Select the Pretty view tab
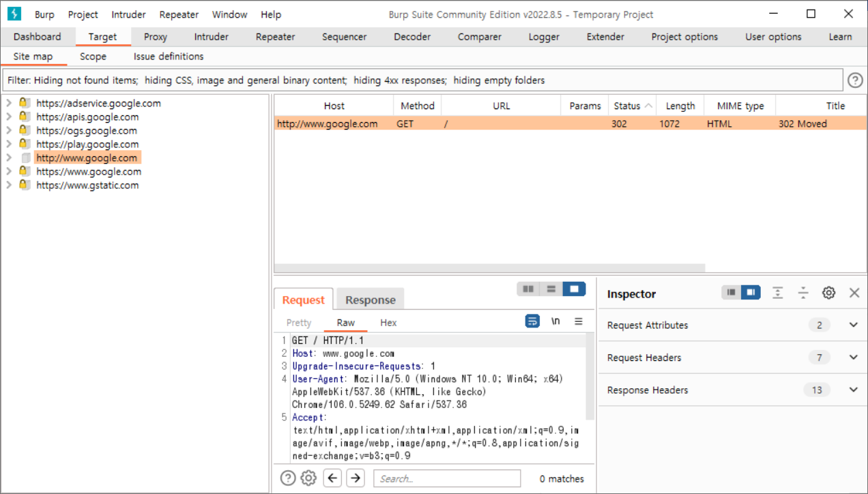The height and width of the screenshot is (494, 868). tap(299, 322)
